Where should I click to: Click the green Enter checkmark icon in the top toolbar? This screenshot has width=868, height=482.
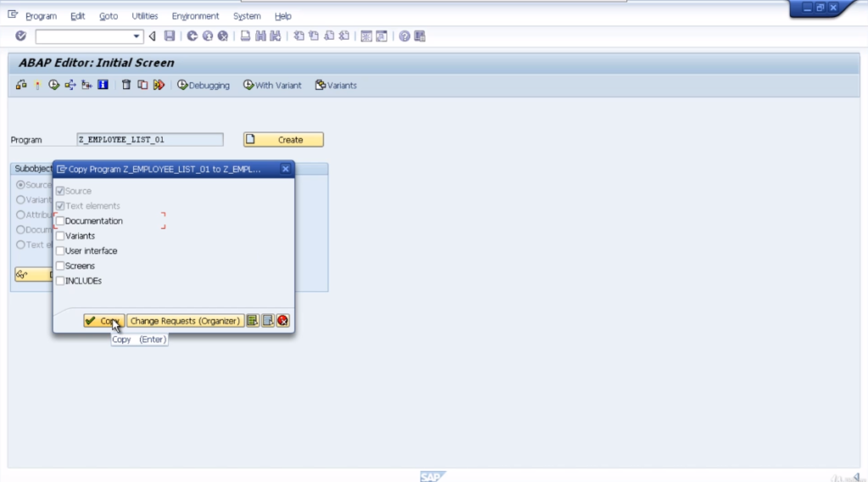(x=20, y=36)
